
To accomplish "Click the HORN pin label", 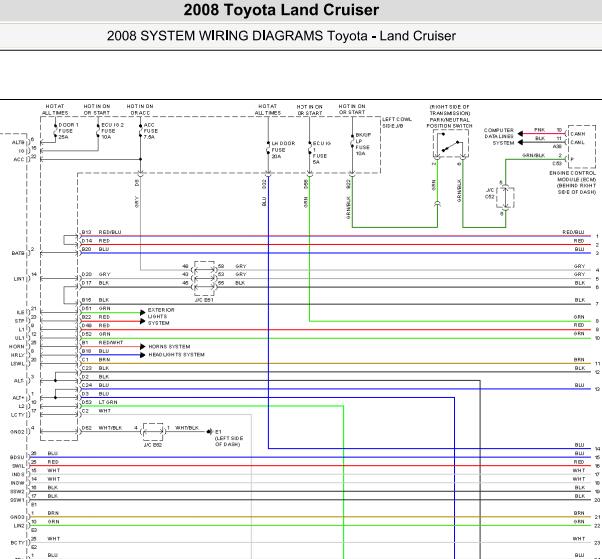I will (x=17, y=347).
